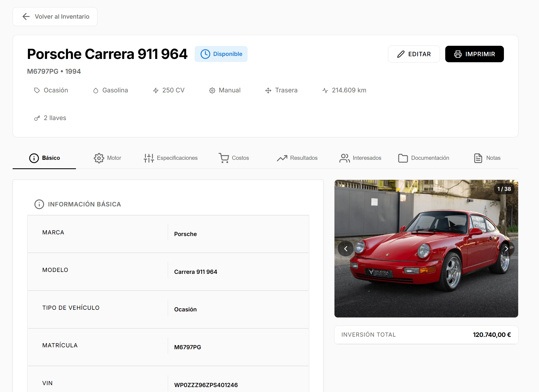This screenshot has width=539, height=392.
Task: Click the 2 llaves text
Action: pos(55,118)
